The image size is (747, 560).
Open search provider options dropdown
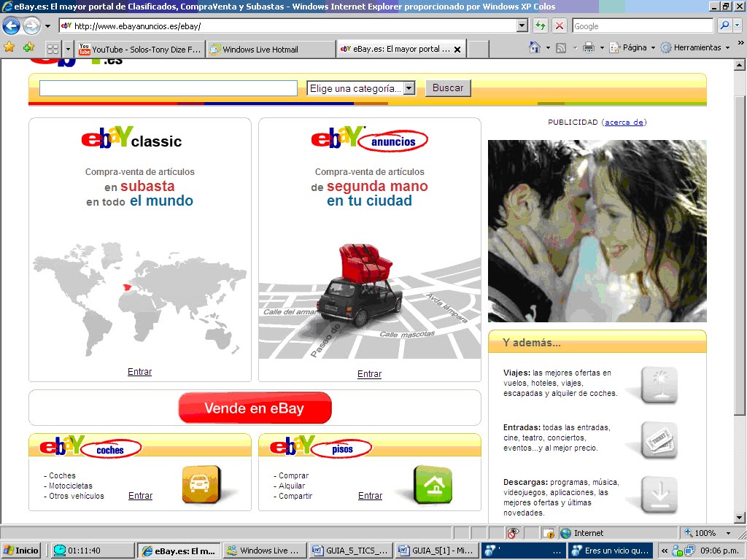(737, 26)
